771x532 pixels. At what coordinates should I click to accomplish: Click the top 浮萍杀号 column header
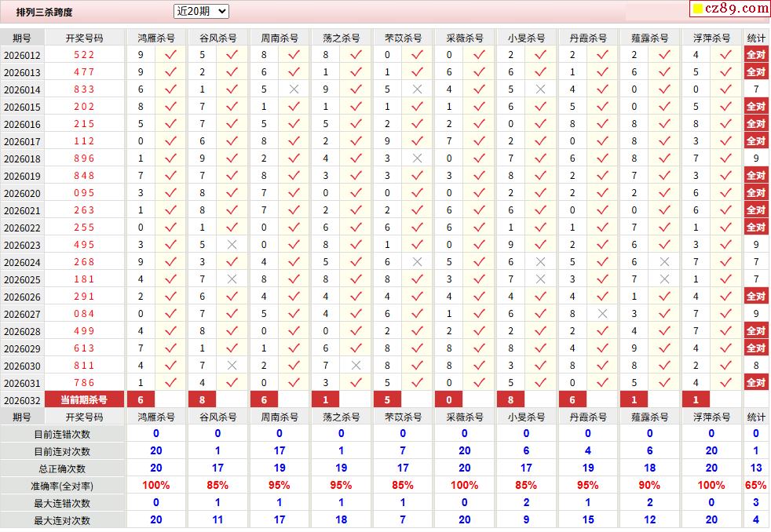[x=711, y=38]
